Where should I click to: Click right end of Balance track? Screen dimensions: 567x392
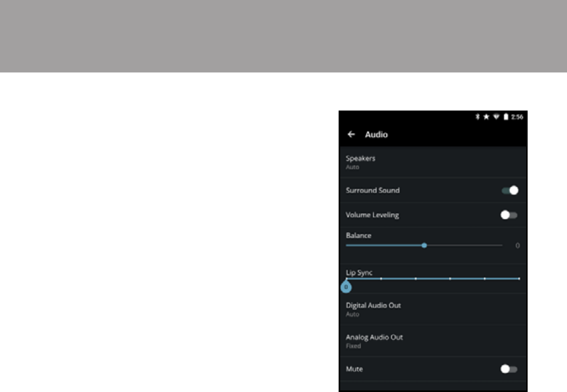click(x=501, y=245)
